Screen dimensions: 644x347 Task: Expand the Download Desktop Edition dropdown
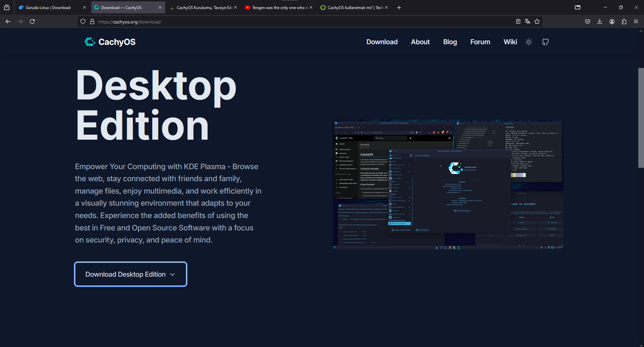(x=130, y=274)
